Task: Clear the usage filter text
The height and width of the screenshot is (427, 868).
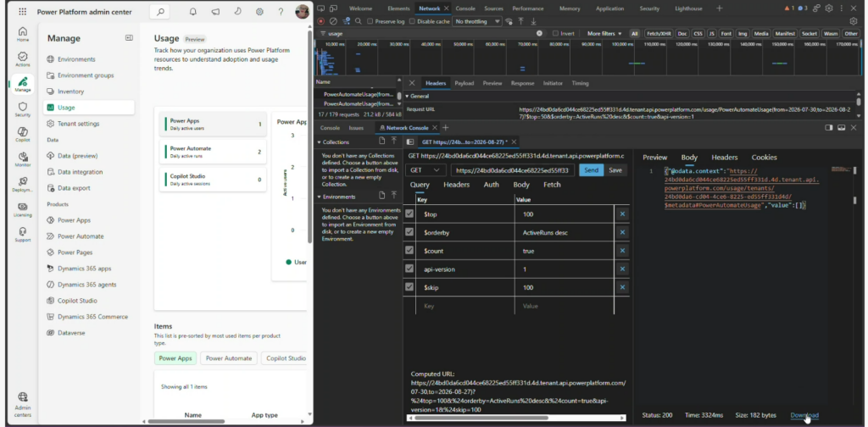Action: coord(539,33)
